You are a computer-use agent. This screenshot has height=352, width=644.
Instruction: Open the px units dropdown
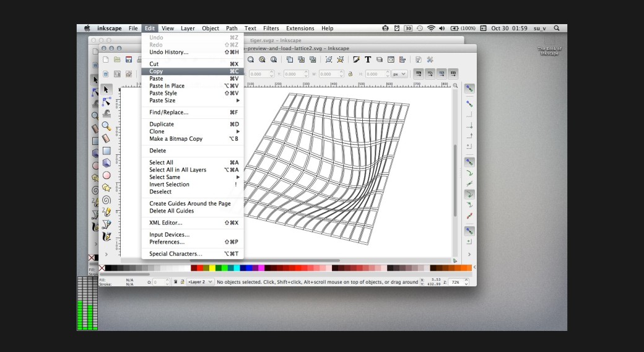pos(399,74)
